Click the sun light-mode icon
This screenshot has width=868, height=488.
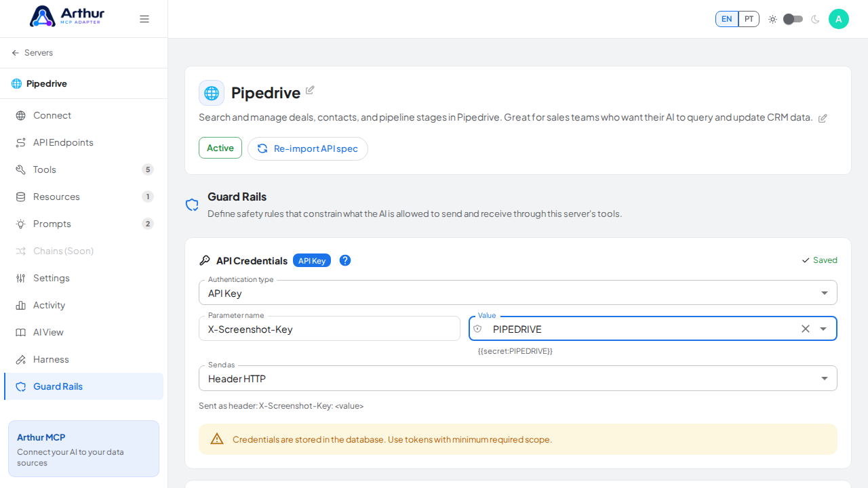(772, 19)
